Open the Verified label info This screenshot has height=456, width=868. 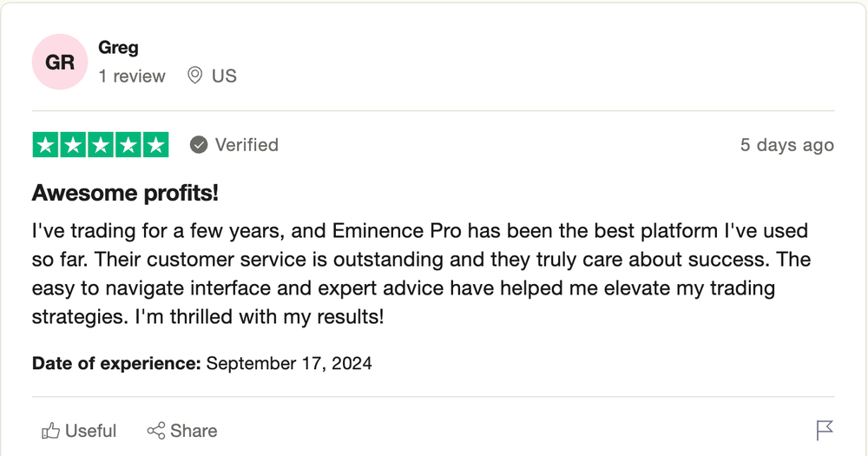247,145
